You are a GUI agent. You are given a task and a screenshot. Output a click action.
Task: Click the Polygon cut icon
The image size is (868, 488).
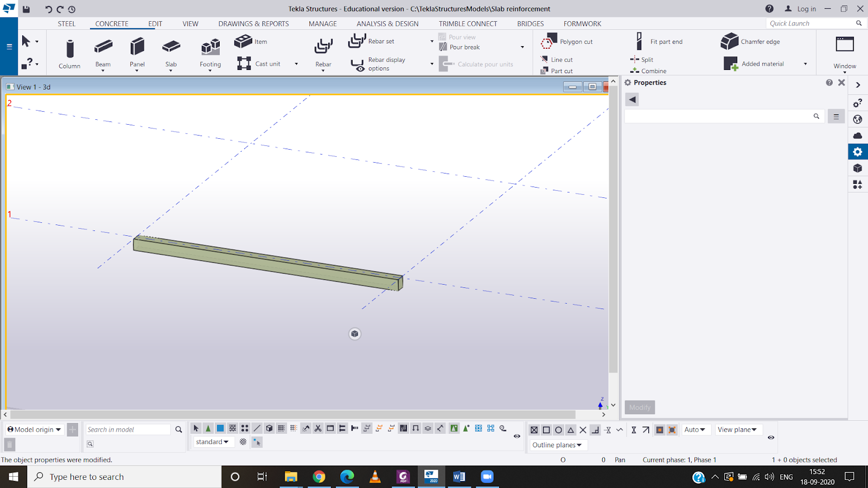click(x=549, y=41)
